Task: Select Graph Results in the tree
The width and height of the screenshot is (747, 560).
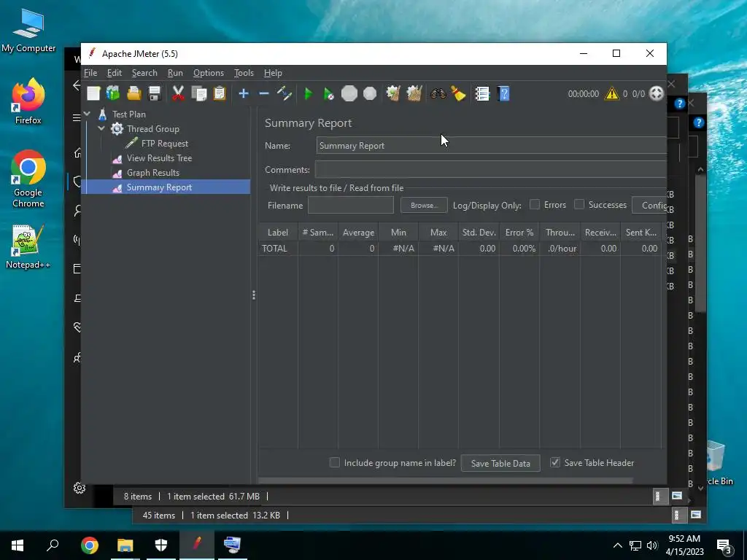Action: pyautogui.click(x=153, y=173)
